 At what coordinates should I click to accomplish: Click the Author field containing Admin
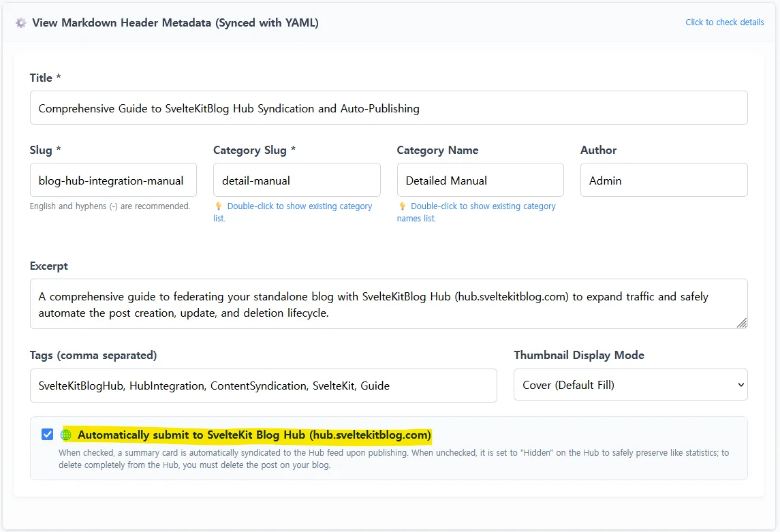point(664,180)
